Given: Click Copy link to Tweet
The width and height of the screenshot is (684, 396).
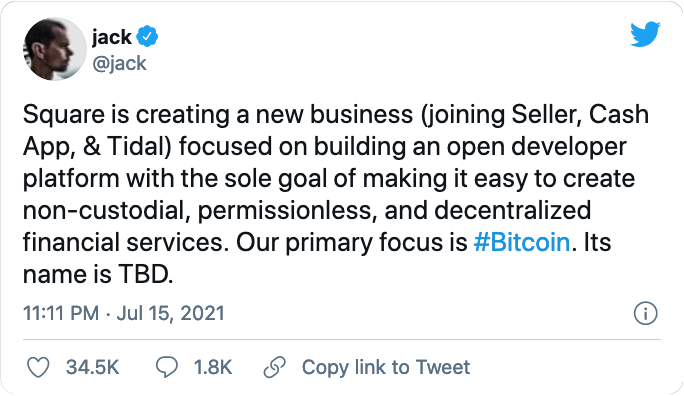Looking at the screenshot, I should click(386, 367).
